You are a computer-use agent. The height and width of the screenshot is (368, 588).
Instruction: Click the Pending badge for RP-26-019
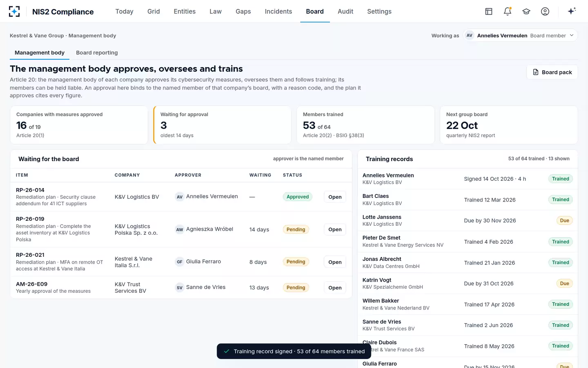[x=296, y=229]
